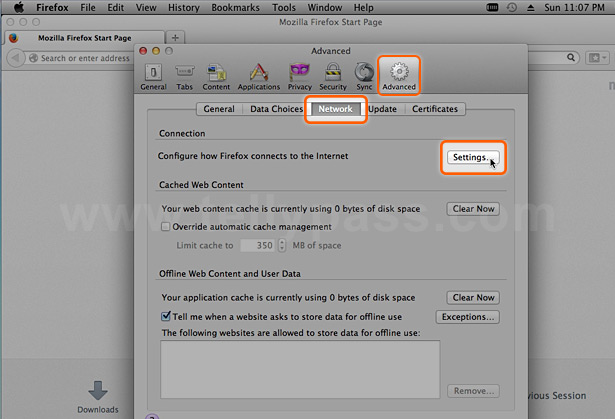Image resolution: width=615 pixels, height=419 pixels.
Task: Clear Now the application cache
Action: pos(473,297)
